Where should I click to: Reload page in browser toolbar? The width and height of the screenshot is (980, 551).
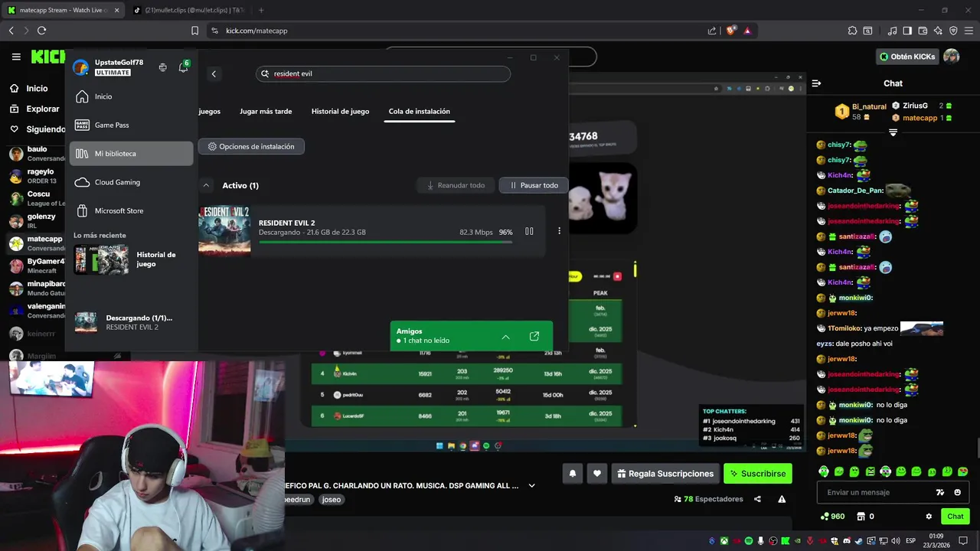tap(41, 31)
